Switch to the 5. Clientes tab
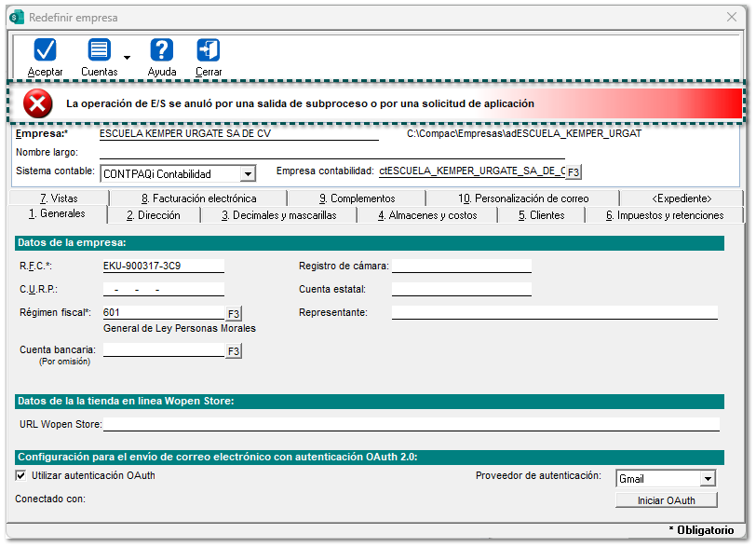 click(542, 215)
